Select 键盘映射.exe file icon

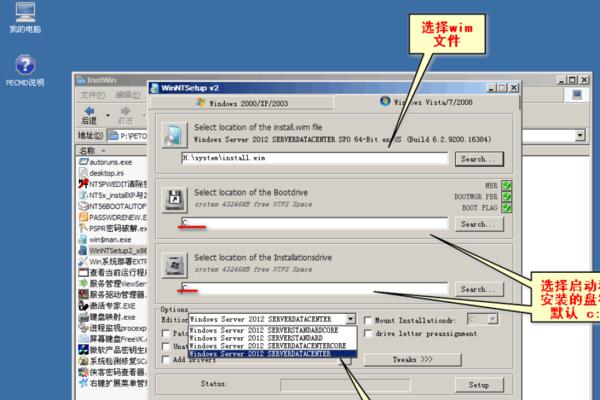pyautogui.click(x=83, y=317)
